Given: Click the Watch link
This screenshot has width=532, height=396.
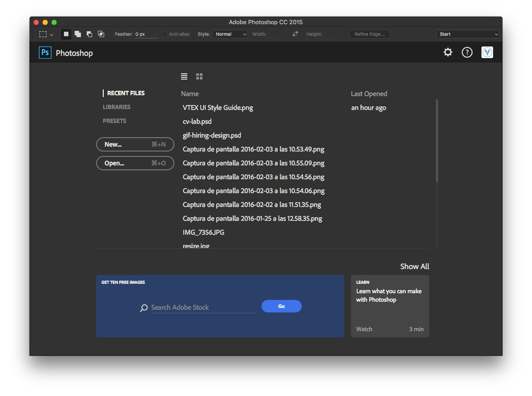Looking at the screenshot, I should [x=364, y=329].
